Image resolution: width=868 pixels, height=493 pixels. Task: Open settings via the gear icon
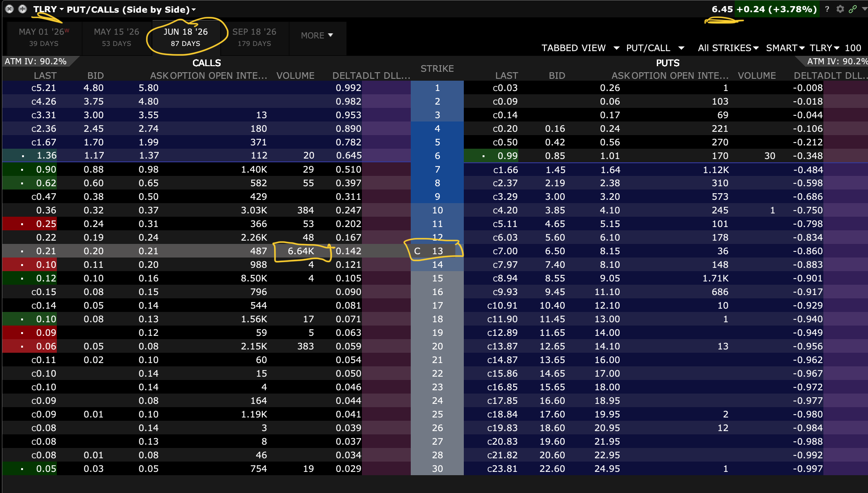840,9
